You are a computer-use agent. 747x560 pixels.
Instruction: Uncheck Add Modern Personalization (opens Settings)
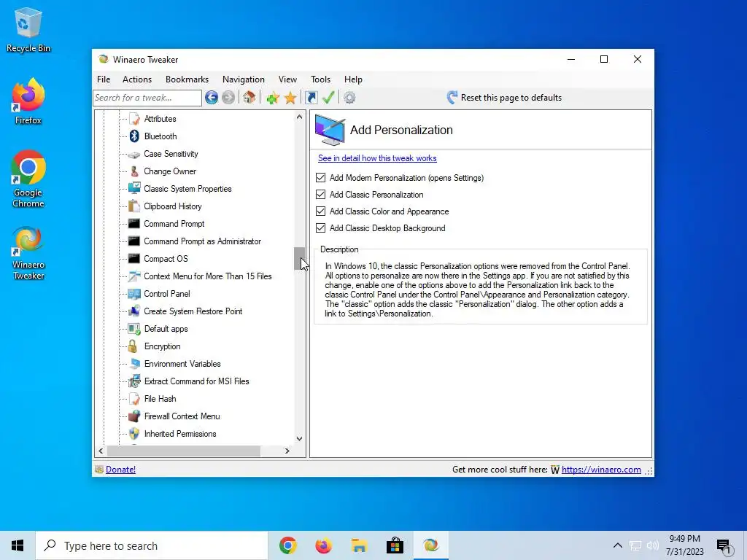pos(321,178)
